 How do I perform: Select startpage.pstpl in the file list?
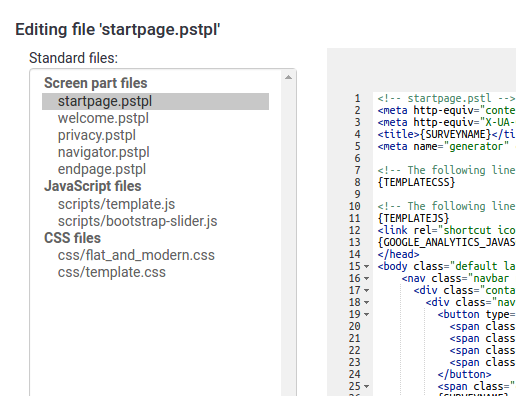[x=155, y=101]
